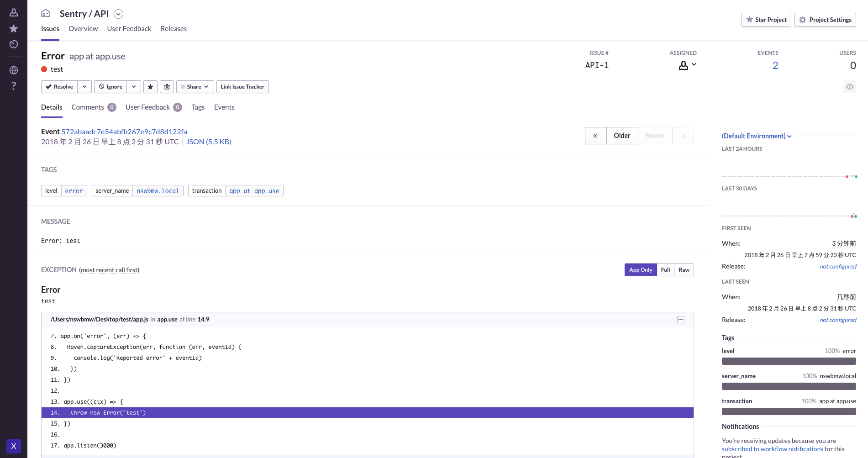Switch stack trace to Raw view
The image size is (868, 458).
pos(684,270)
